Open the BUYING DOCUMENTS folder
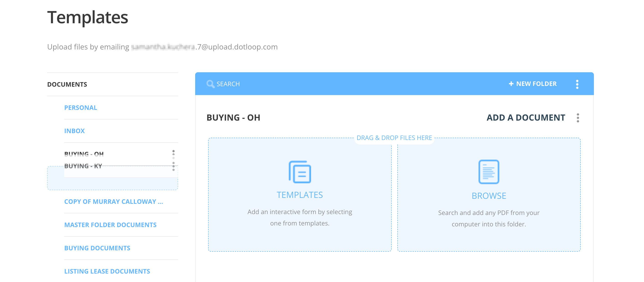The image size is (644, 282). pyautogui.click(x=97, y=248)
